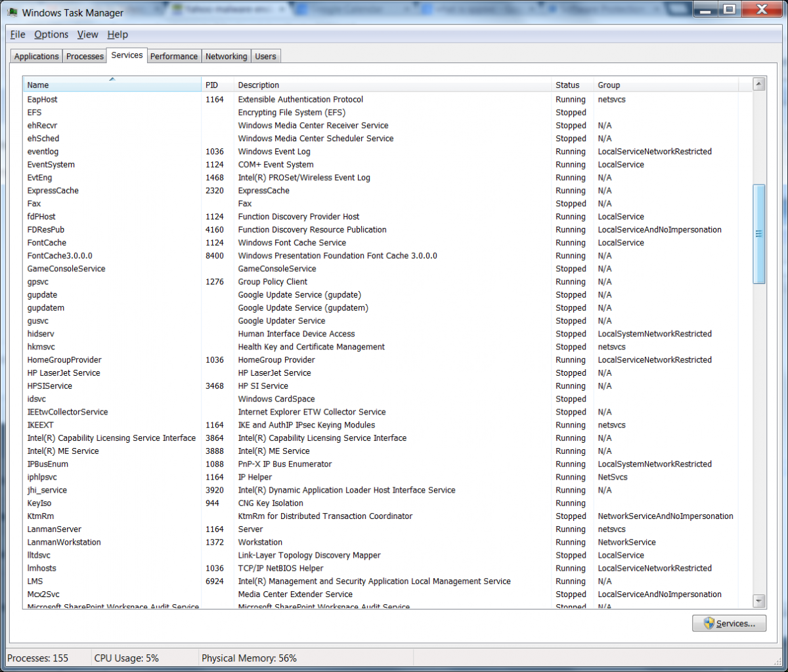
Task: Sort services by the Name column header
Action: click(112, 85)
